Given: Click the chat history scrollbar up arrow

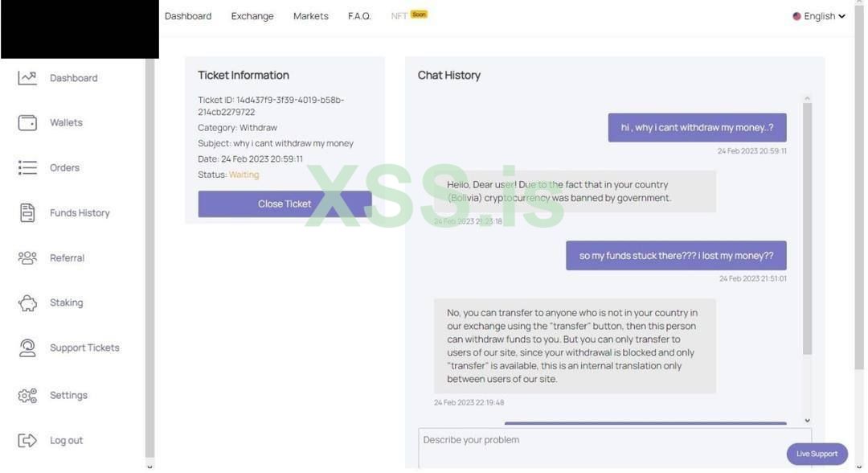Looking at the screenshot, I should (807, 99).
